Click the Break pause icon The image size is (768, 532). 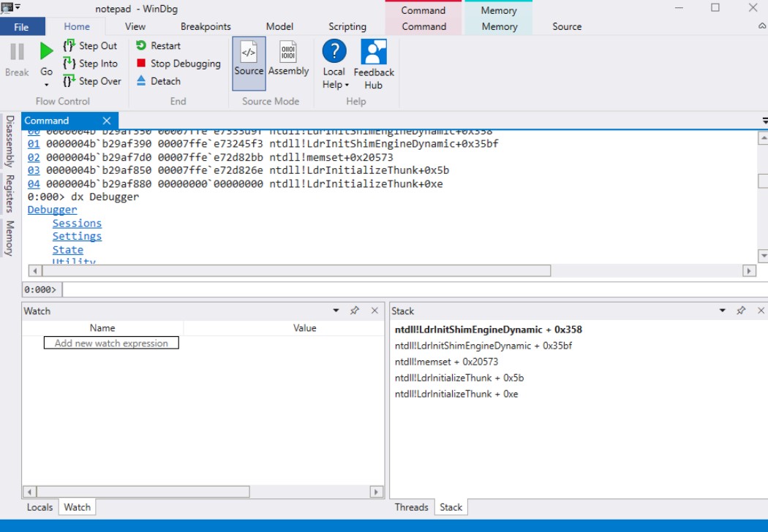coord(17,51)
